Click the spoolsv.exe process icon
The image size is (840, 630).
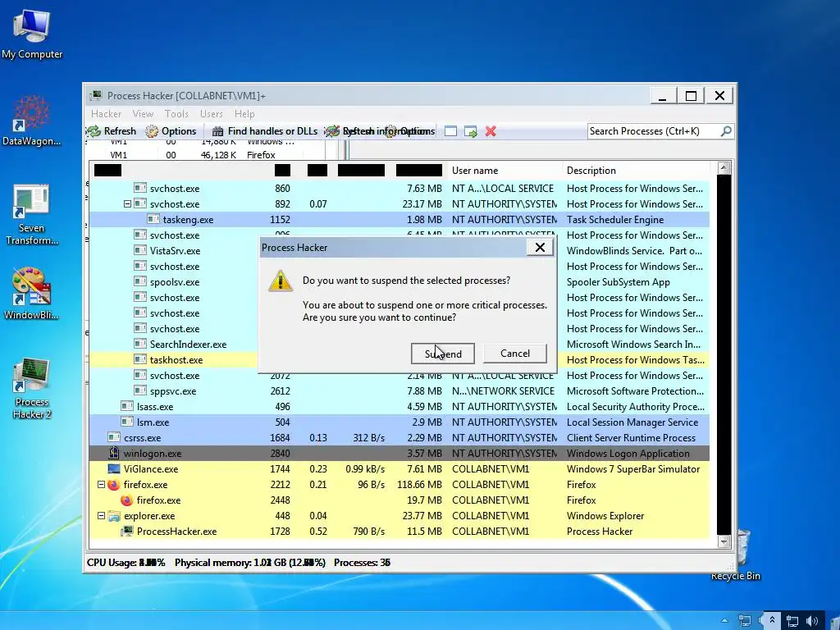(x=140, y=281)
